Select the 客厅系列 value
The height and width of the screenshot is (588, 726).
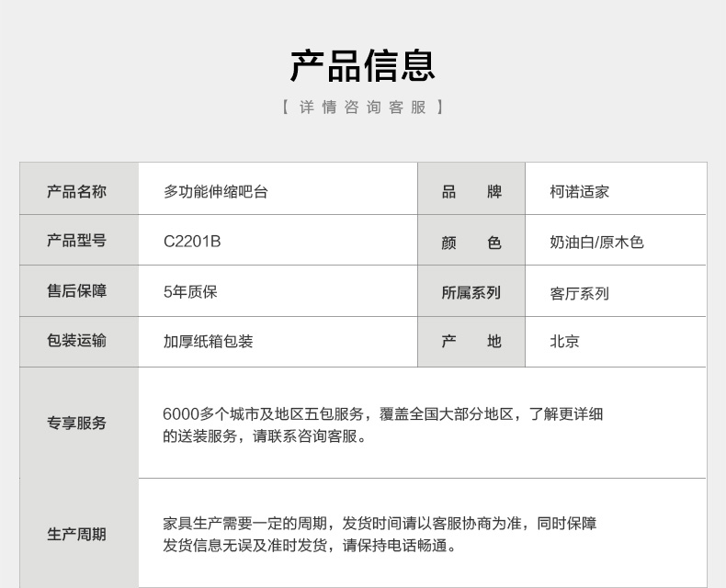(x=579, y=293)
